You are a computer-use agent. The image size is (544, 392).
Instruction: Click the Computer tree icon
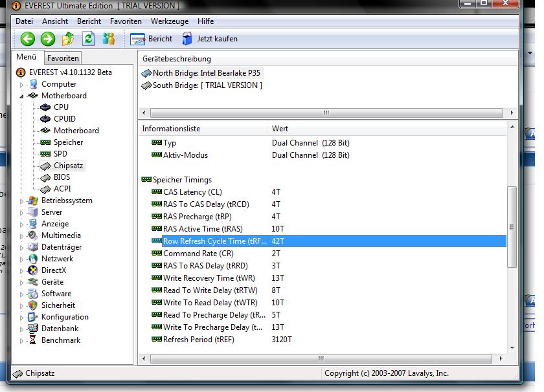pyautogui.click(x=33, y=84)
